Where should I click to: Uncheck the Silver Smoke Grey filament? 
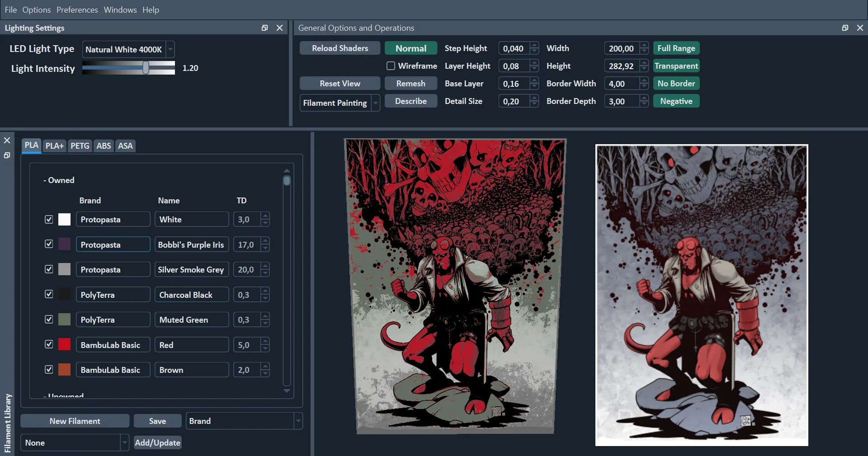coord(49,269)
